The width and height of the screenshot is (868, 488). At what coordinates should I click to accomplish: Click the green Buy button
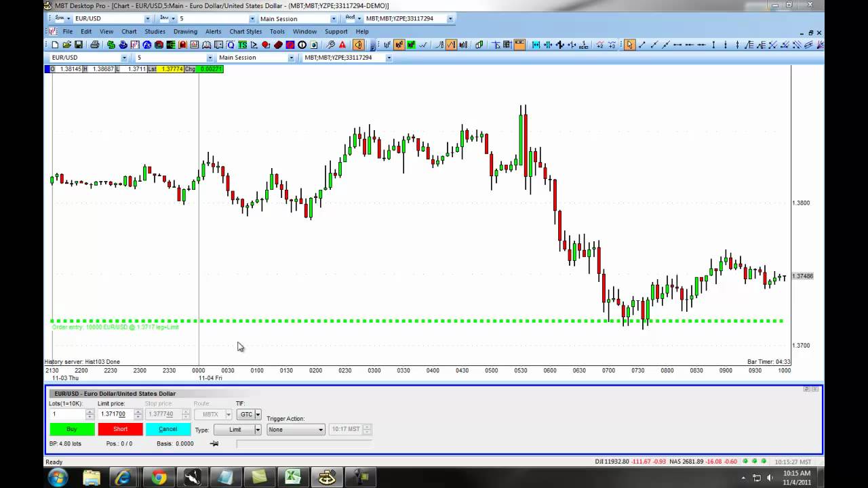[x=72, y=429]
